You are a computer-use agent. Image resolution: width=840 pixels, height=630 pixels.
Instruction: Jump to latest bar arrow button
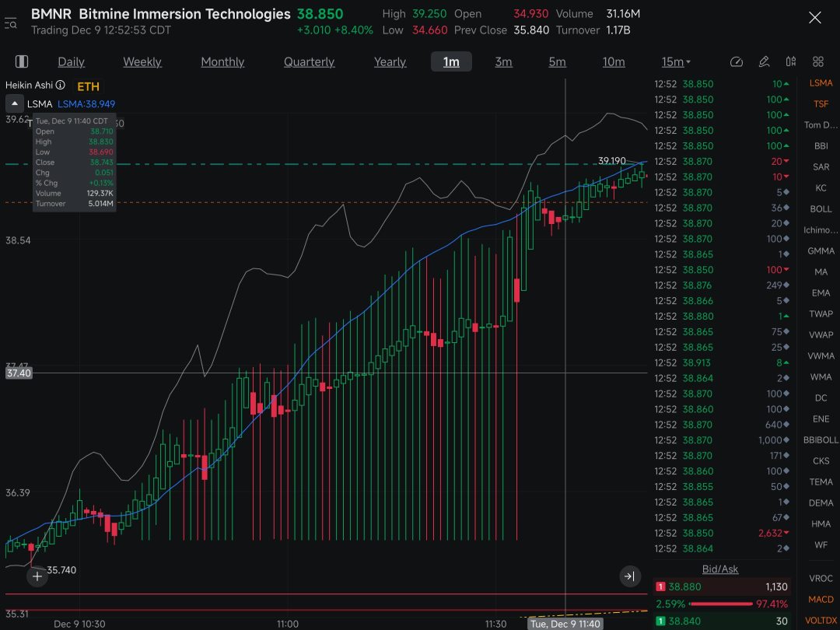pyautogui.click(x=630, y=576)
